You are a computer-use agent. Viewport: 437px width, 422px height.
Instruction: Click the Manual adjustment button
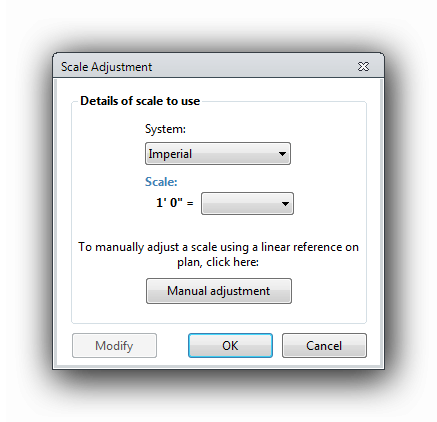coord(219,291)
